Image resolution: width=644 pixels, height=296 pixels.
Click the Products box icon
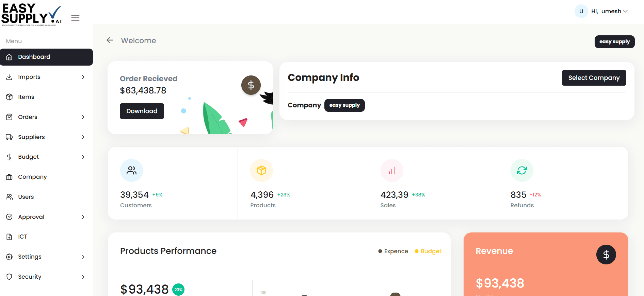(261, 170)
